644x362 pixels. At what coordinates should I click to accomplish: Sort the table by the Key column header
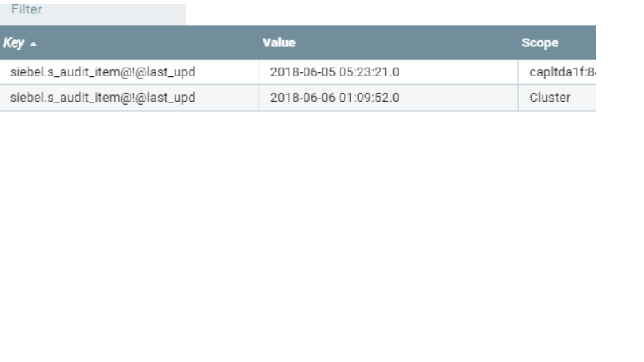pos(13,42)
